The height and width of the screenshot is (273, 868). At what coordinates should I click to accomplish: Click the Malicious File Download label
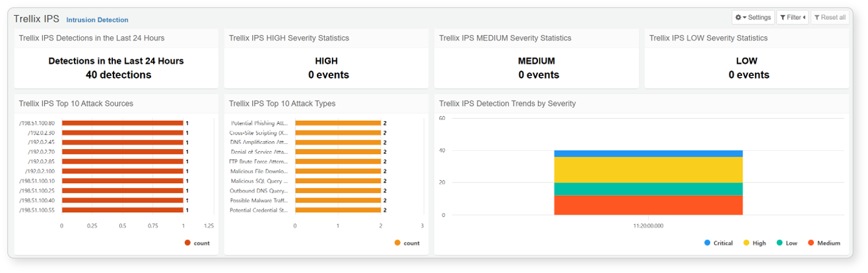pos(259,171)
